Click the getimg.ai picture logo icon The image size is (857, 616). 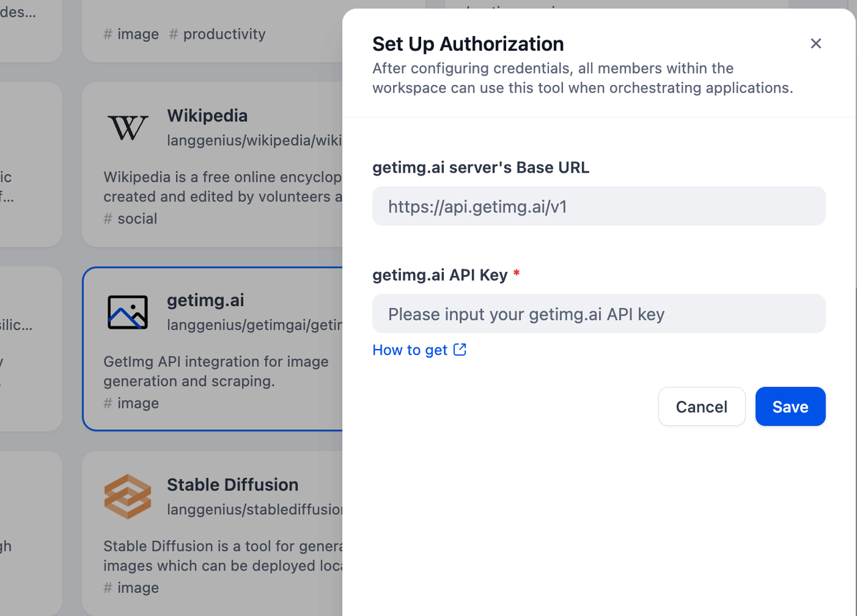[127, 312]
